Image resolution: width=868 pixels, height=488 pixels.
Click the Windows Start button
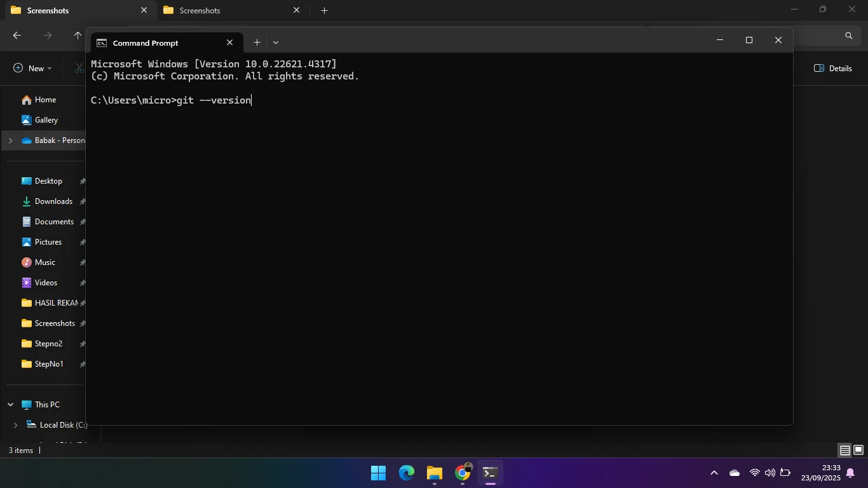378,473
